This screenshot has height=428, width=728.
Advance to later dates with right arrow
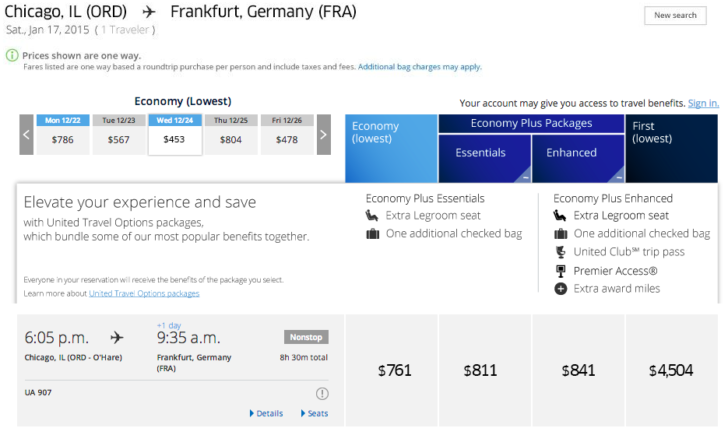coord(324,135)
